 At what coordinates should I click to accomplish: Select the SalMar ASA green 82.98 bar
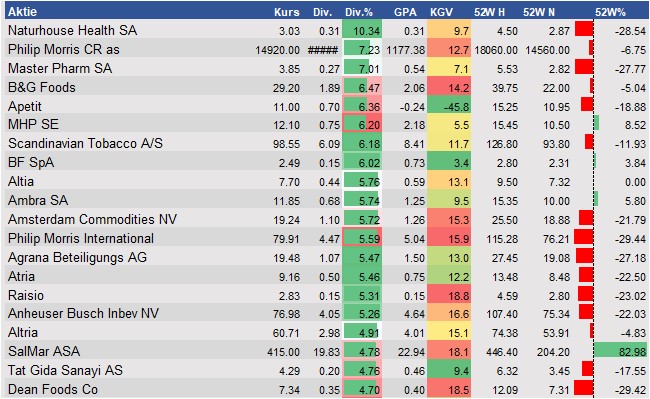coord(620,351)
